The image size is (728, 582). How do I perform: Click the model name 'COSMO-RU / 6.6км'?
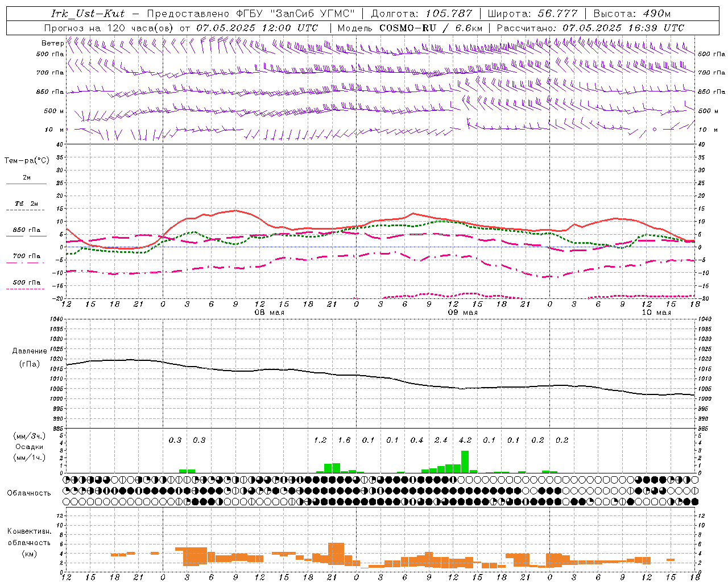tap(431, 28)
